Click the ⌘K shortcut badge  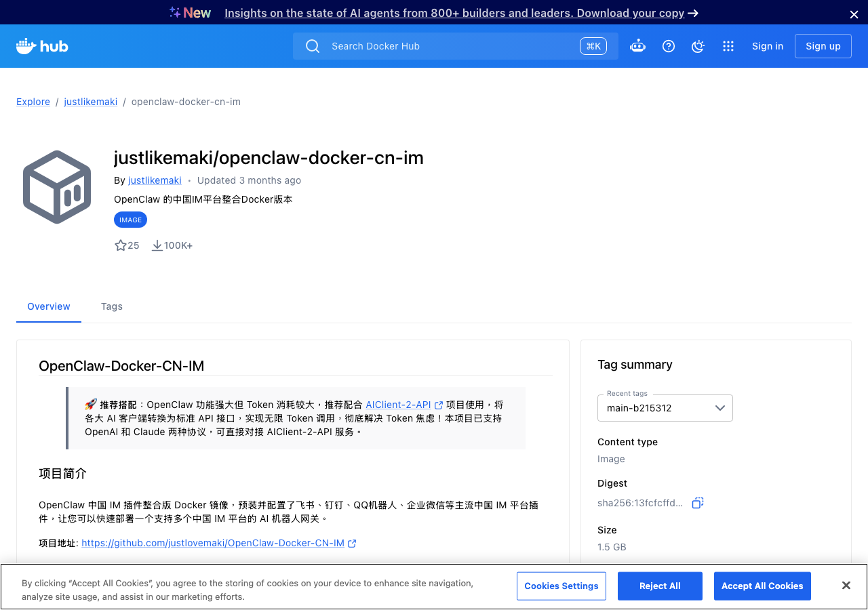pos(593,46)
